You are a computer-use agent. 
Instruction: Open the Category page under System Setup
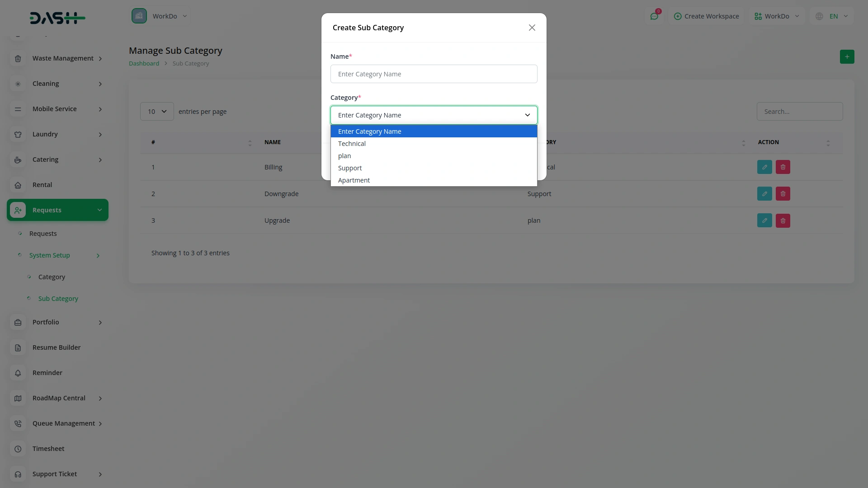[x=52, y=277]
